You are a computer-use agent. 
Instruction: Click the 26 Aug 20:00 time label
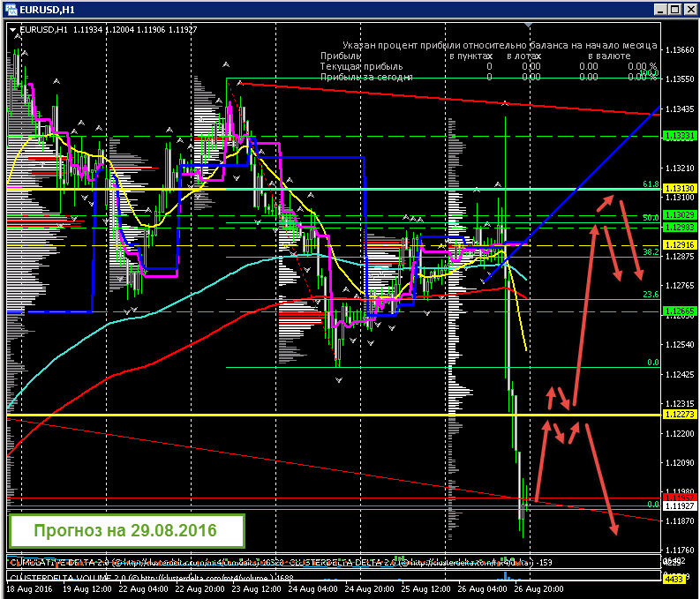tap(538, 589)
